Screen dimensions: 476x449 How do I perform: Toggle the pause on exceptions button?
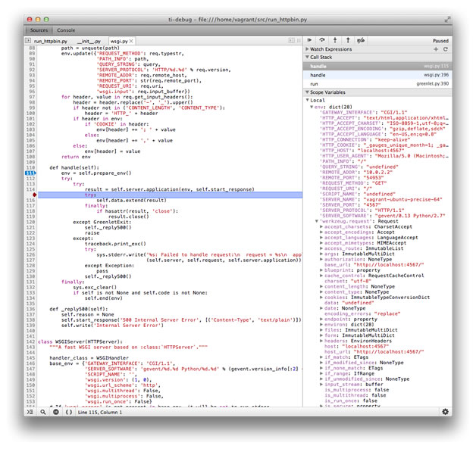(56, 411)
